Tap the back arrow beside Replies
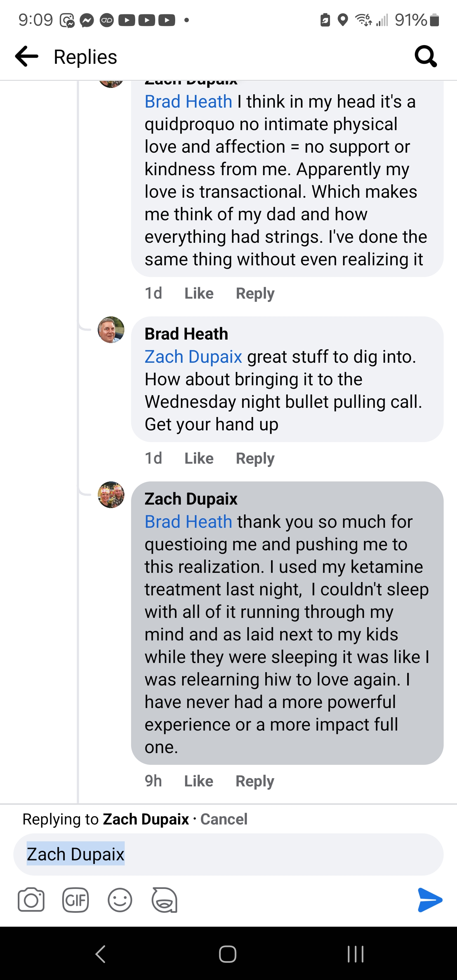 [27, 56]
